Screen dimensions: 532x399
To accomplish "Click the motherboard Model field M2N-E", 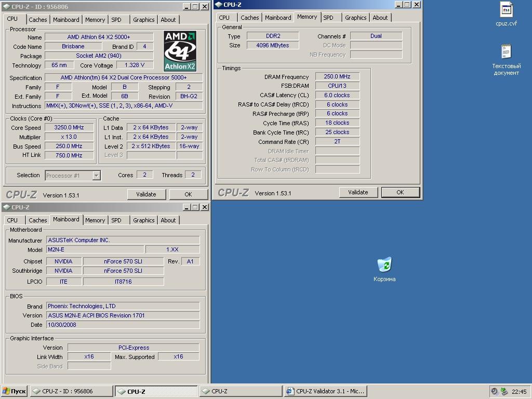I will [x=95, y=249].
